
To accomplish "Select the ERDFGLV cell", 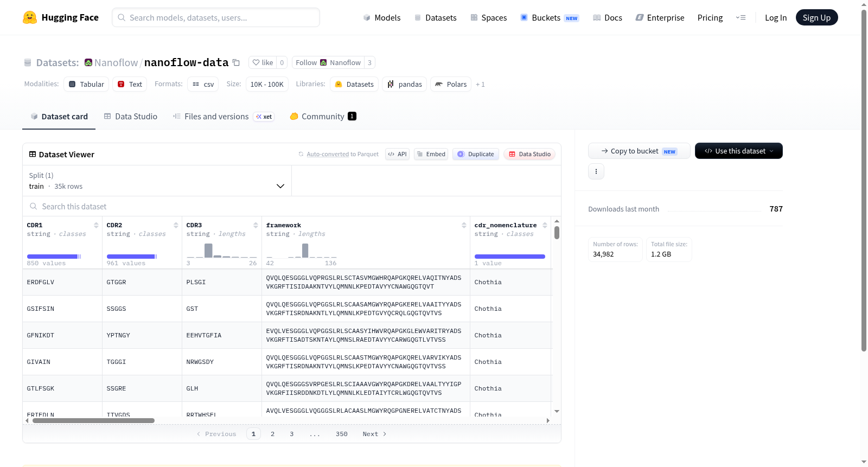I will pos(62,282).
